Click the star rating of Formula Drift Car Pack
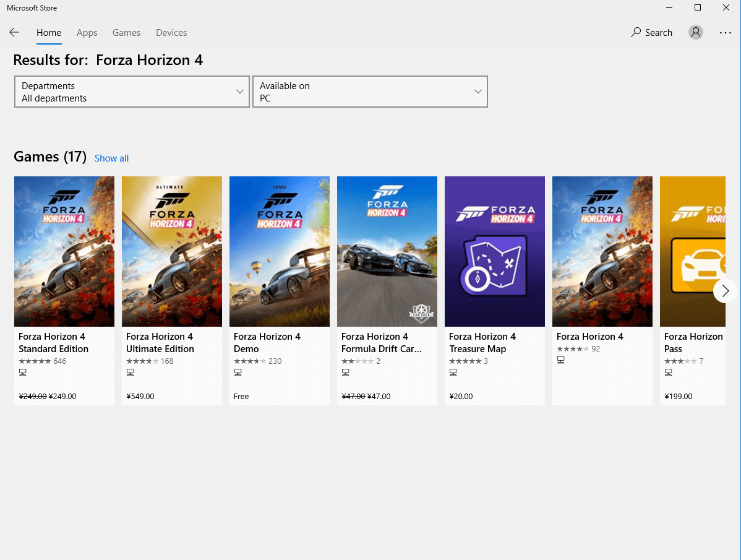 (358, 361)
